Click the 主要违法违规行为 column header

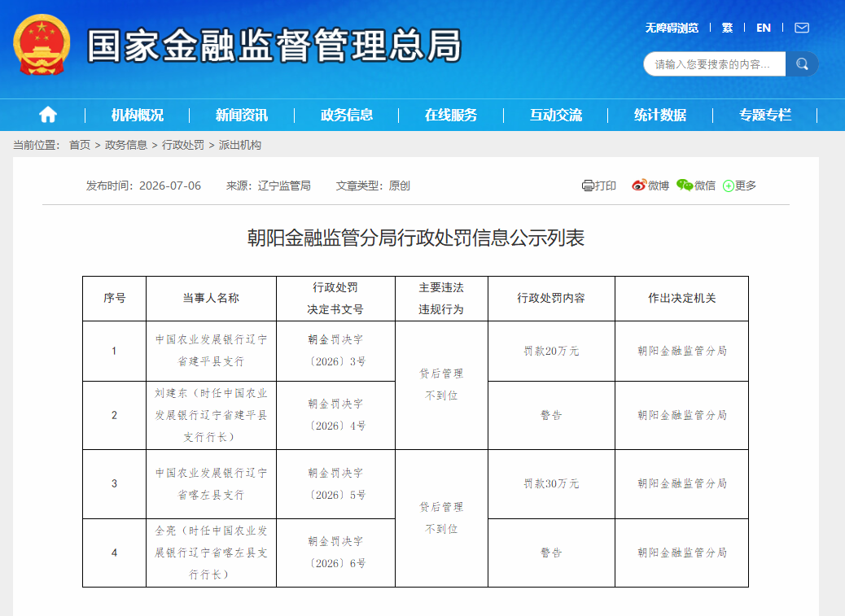coord(441,299)
